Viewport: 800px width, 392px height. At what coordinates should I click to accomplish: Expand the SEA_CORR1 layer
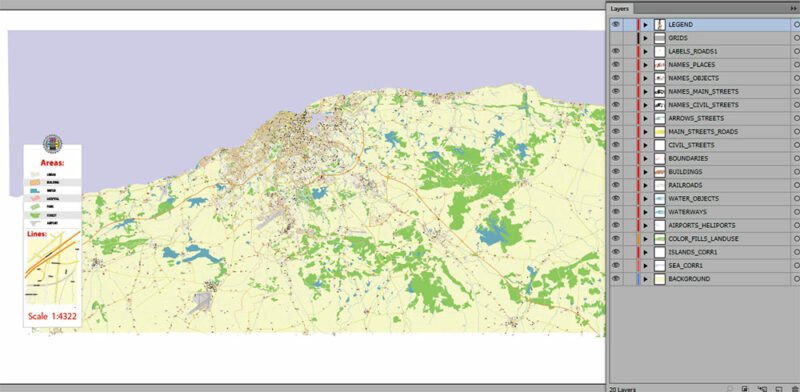pos(645,265)
